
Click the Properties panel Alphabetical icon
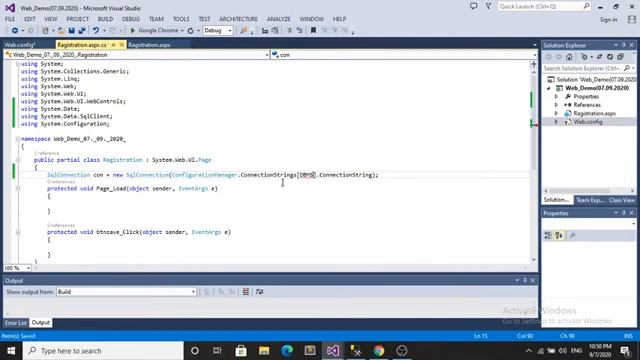[559, 236]
